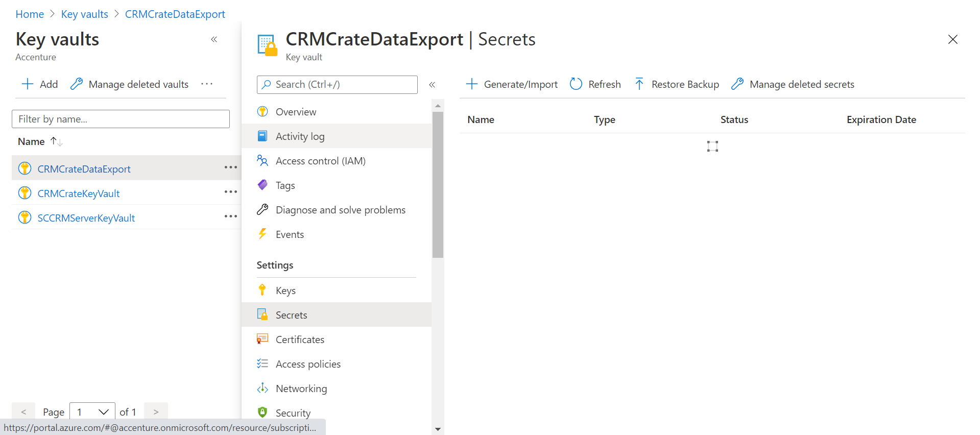Image resolution: width=980 pixels, height=435 pixels.
Task: Open the Activity log menu item
Action: 337,136
